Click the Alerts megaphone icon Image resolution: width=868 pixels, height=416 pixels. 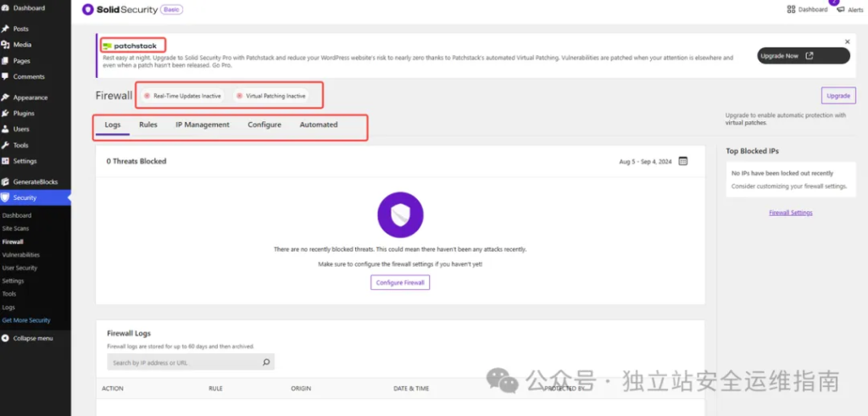click(x=841, y=10)
